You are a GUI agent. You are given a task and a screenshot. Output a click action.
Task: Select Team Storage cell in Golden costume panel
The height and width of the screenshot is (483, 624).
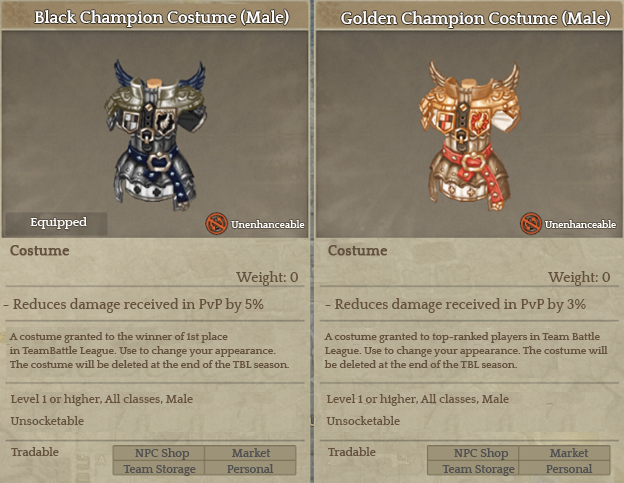(x=473, y=468)
